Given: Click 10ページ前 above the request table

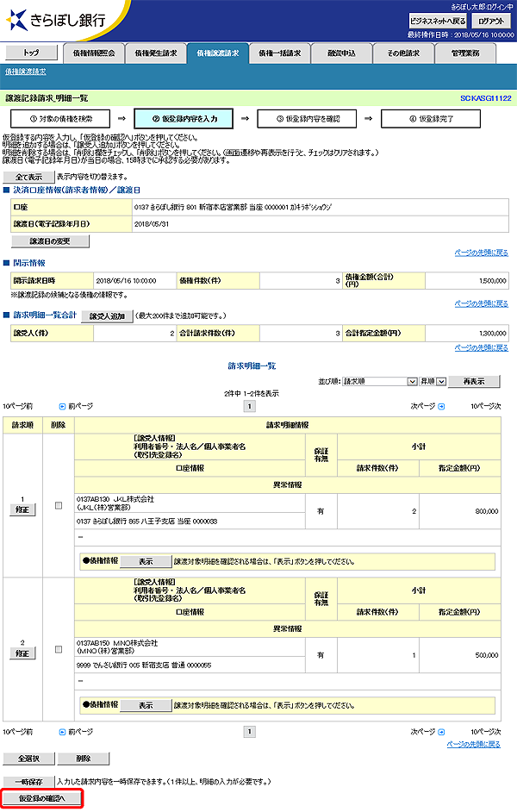Looking at the screenshot, I should (x=17, y=407).
